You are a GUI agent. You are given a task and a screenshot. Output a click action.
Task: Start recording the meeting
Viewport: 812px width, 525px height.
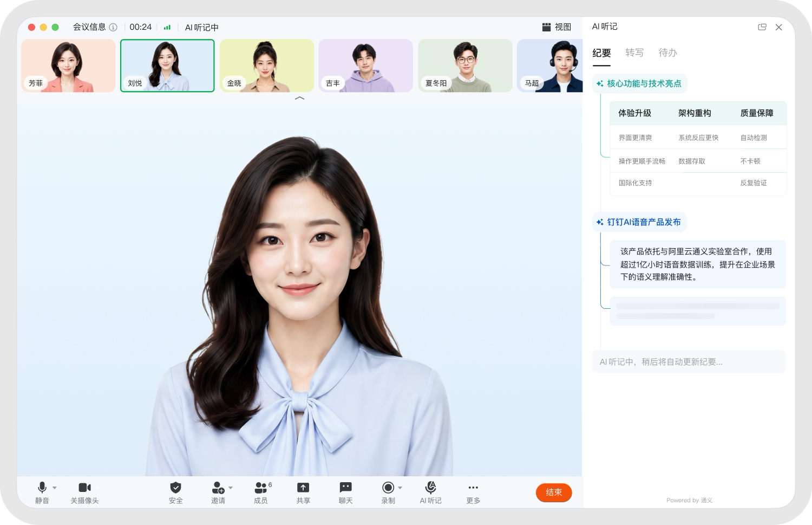click(x=388, y=492)
